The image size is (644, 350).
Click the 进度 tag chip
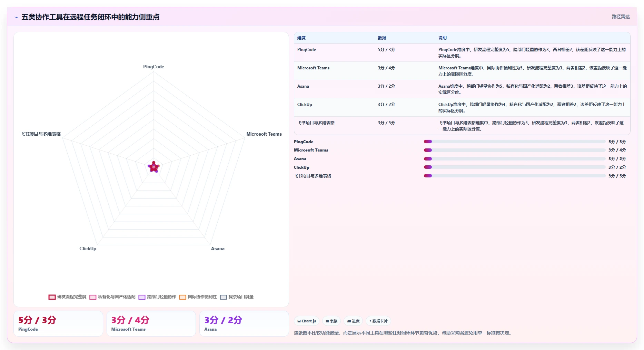(353, 321)
